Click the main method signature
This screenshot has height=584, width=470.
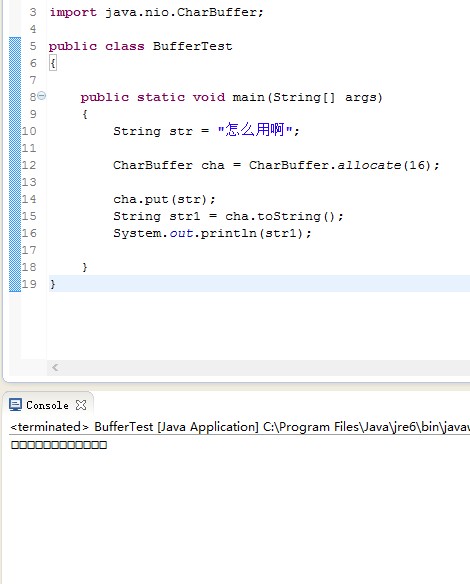pos(231,97)
